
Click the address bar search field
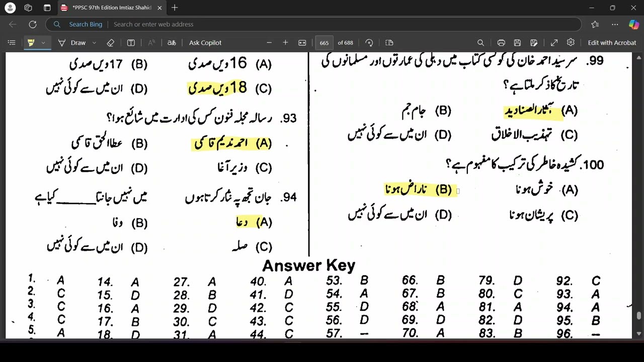point(313,24)
